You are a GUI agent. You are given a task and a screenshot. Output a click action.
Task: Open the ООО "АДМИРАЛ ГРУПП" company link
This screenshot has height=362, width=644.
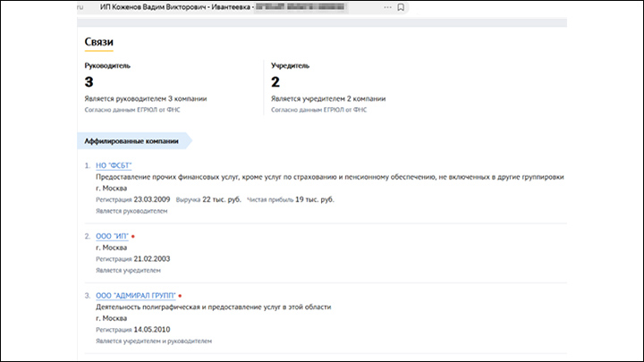(135, 294)
